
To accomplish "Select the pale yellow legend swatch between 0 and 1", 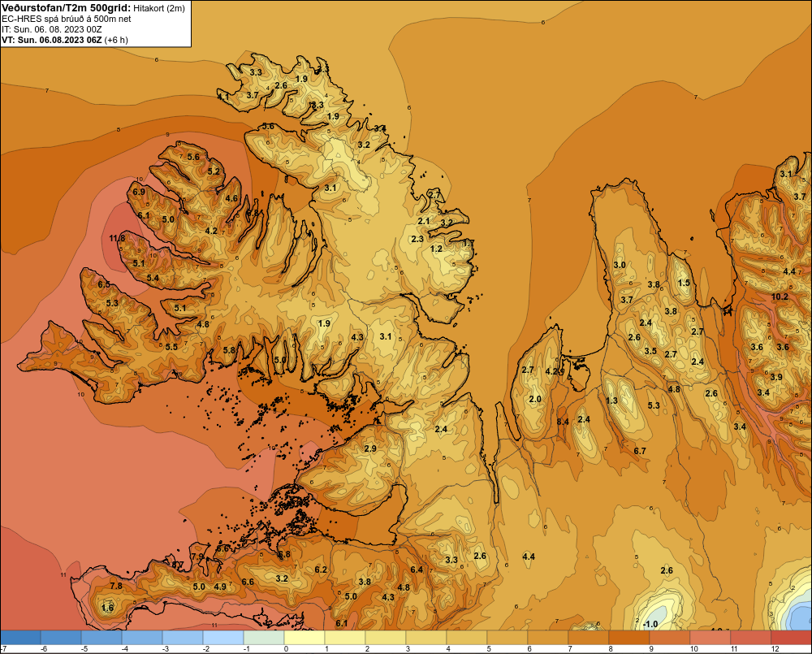I will coord(304,638).
